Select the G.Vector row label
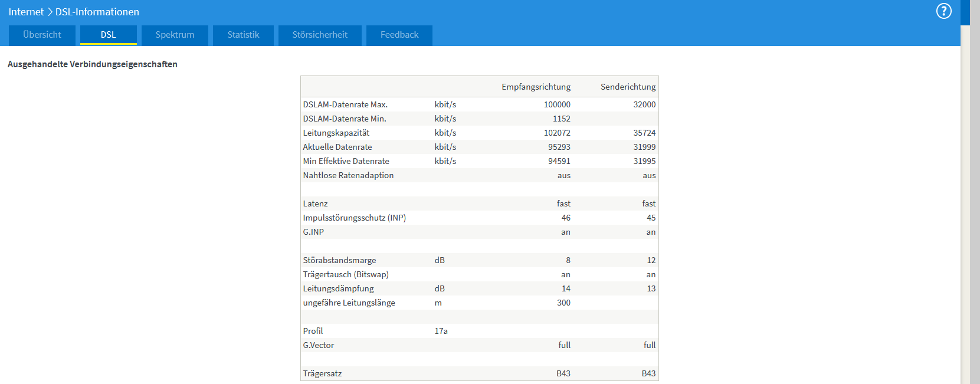 click(x=319, y=345)
